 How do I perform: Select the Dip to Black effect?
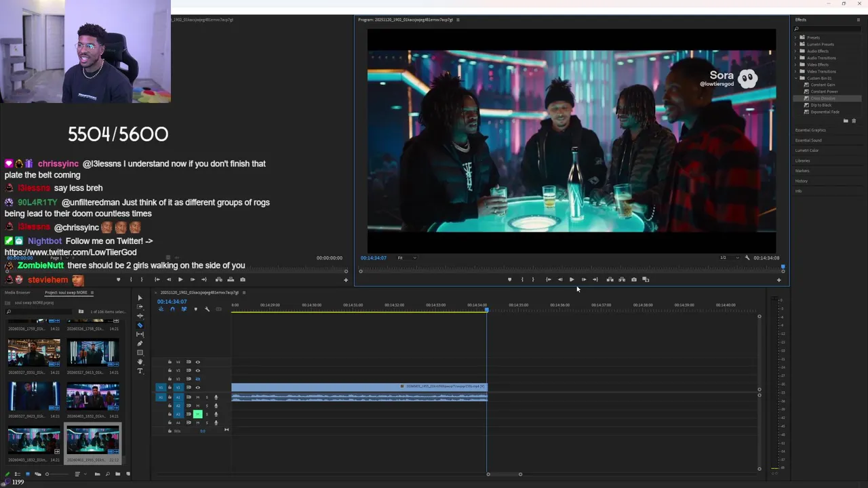coord(821,105)
